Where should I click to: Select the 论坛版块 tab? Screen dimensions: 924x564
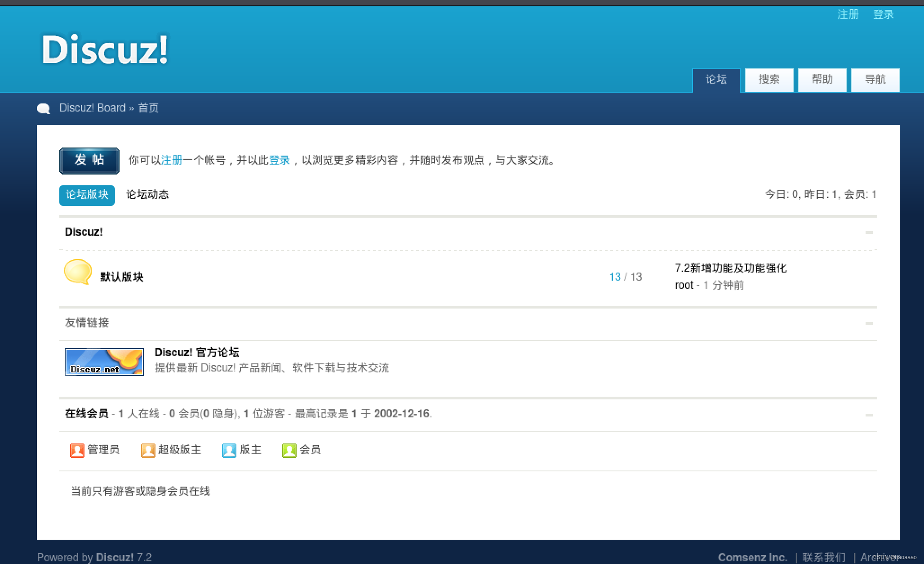87,195
